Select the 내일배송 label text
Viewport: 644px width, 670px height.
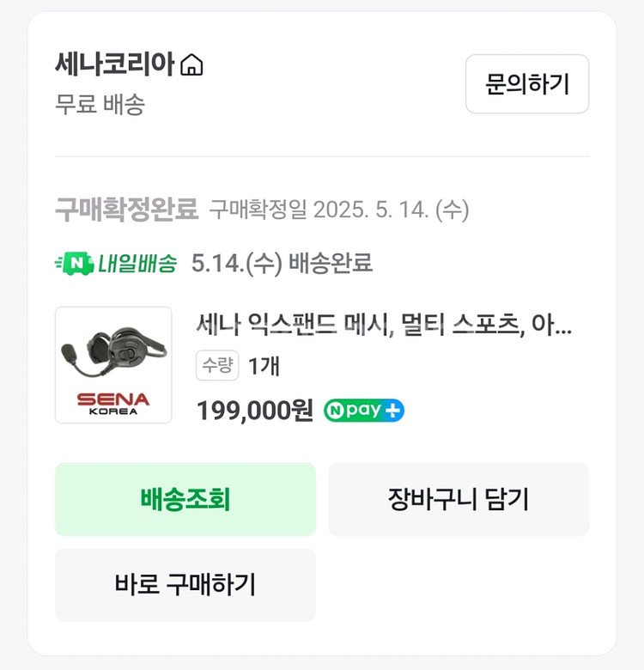tap(137, 263)
